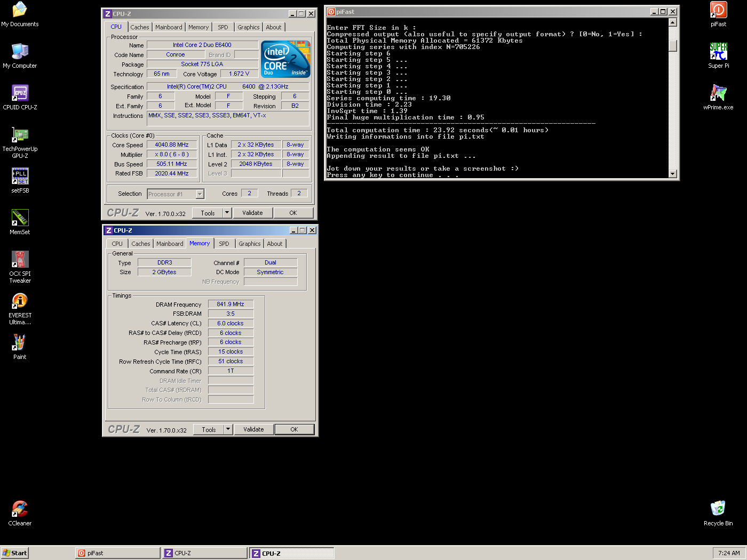The image size is (747, 560).
Task: Click the DRAM Frequency value 841.9 MHz
Action: [x=231, y=304]
